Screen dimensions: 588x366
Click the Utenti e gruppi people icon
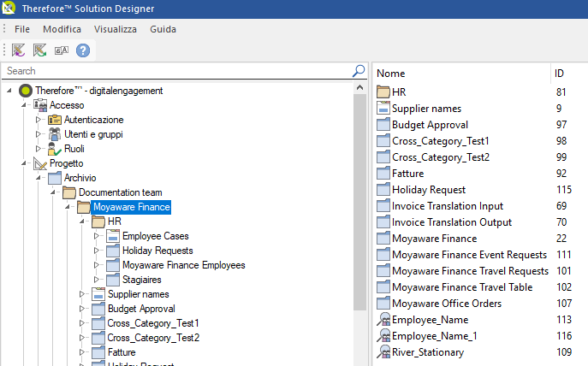point(55,134)
